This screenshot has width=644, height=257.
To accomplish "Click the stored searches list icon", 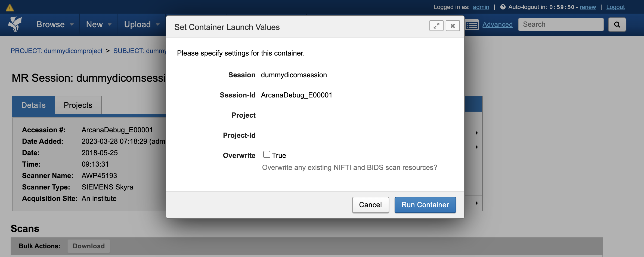I will click(472, 25).
